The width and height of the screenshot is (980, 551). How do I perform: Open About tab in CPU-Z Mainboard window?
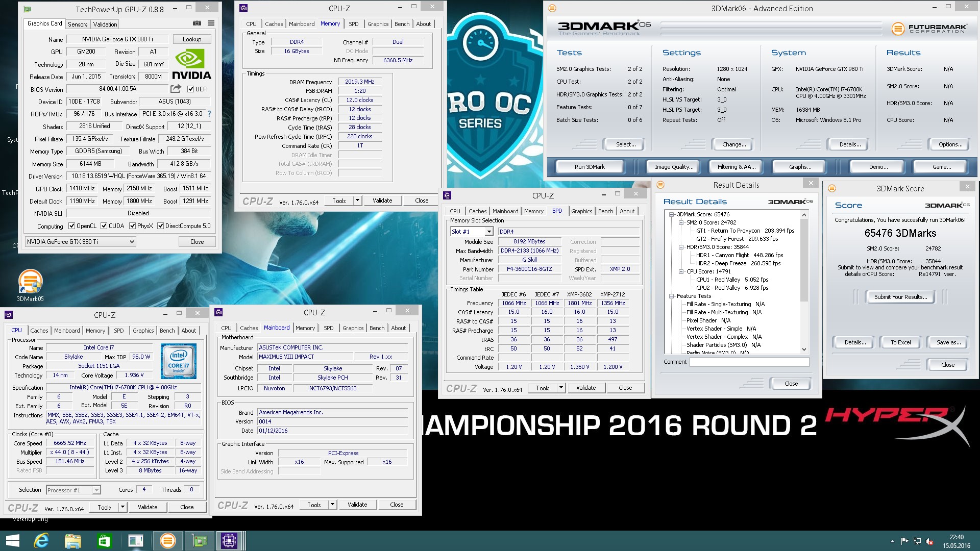(399, 328)
